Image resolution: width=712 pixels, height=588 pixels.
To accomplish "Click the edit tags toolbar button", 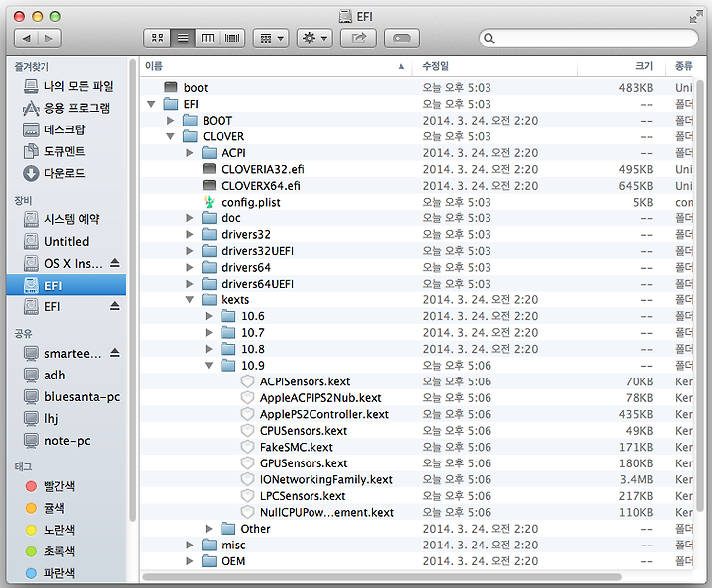I will tap(401, 39).
